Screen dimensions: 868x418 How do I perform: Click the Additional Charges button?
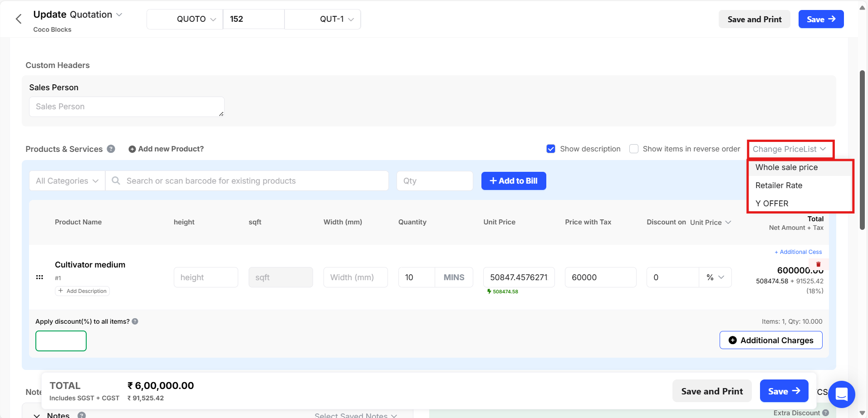pos(771,340)
